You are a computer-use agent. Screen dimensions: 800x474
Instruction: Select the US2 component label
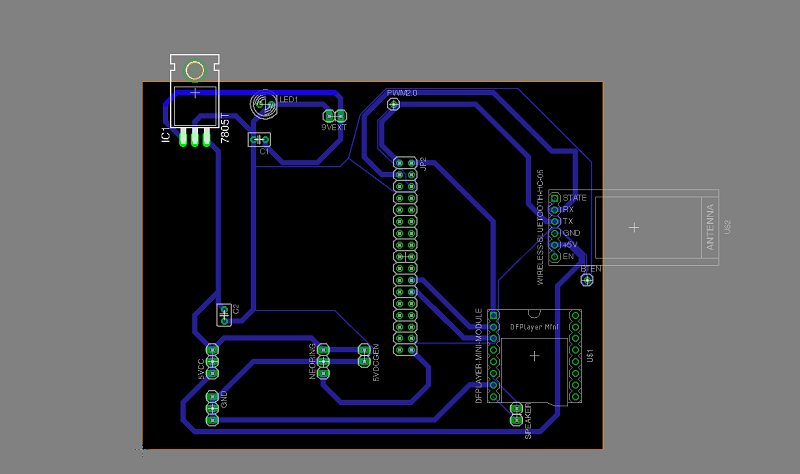pyautogui.click(x=728, y=227)
